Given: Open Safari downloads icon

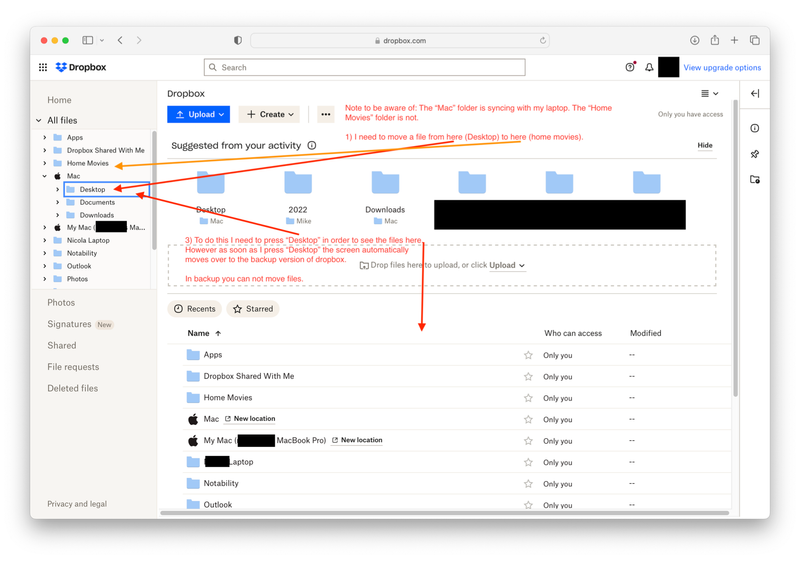Looking at the screenshot, I should tap(694, 40).
